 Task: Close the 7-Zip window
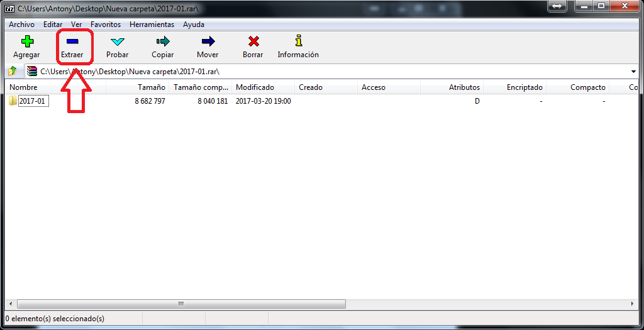click(x=625, y=6)
